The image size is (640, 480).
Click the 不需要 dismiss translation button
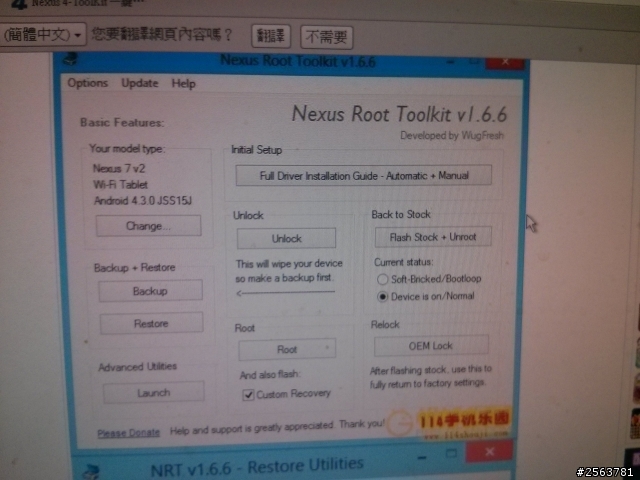pos(327,37)
